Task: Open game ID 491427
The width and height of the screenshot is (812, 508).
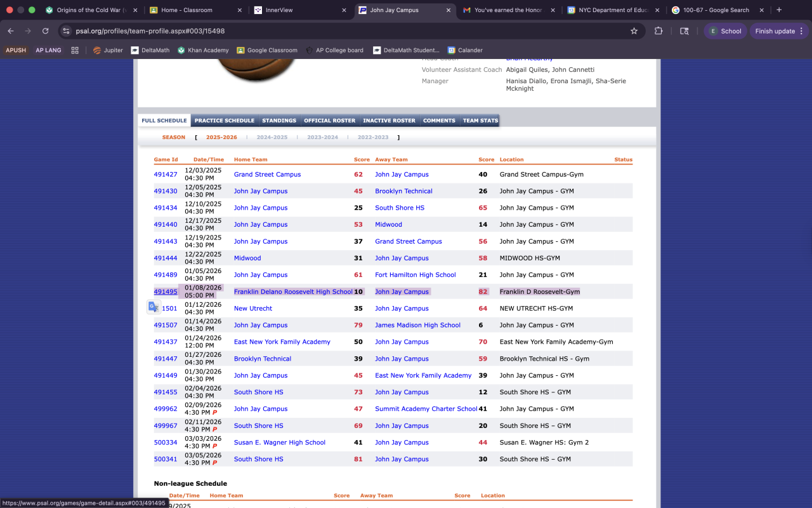Action: pos(166,175)
